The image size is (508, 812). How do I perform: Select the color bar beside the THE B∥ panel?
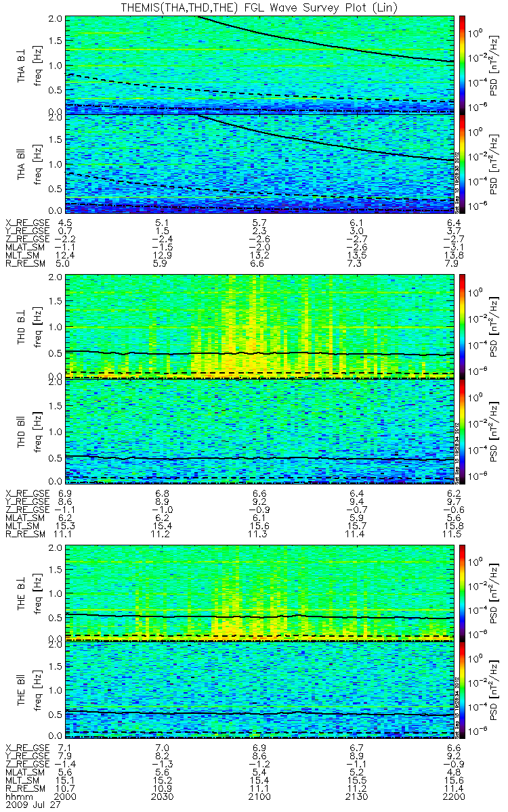click(463, 690)
